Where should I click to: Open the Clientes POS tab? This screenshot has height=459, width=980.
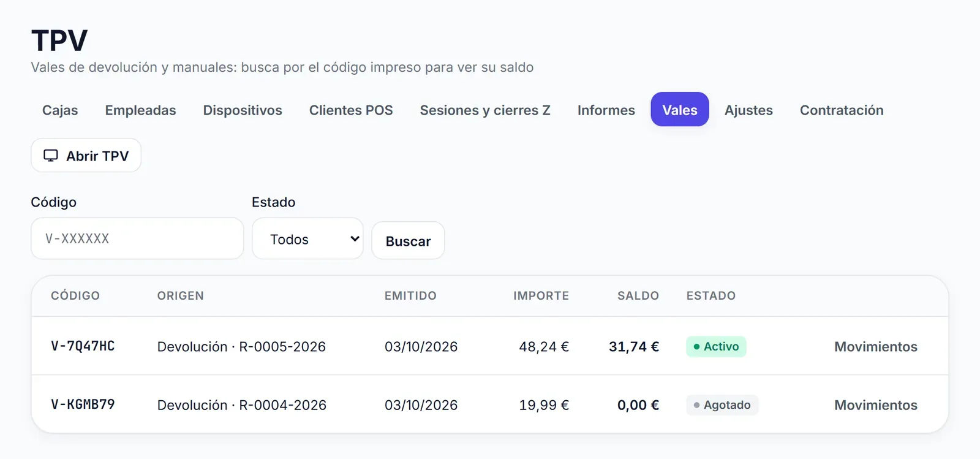pos(351,110)
